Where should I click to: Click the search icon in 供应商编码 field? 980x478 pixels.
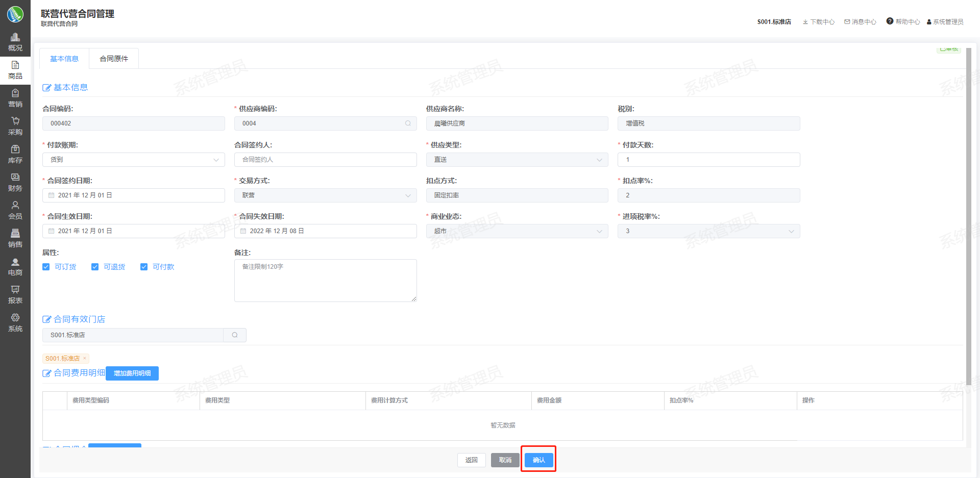click(408, 123)
